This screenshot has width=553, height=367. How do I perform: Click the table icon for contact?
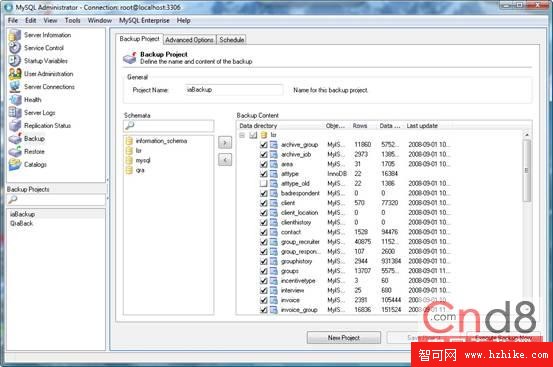pos(274,232)
